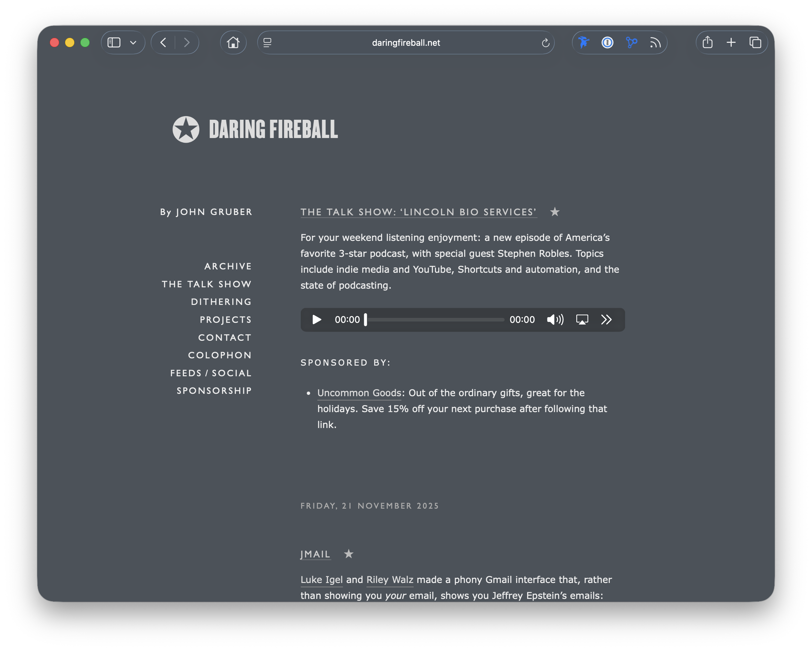
Task: Toggle the sidebar panel
Action: click(114, 42)
